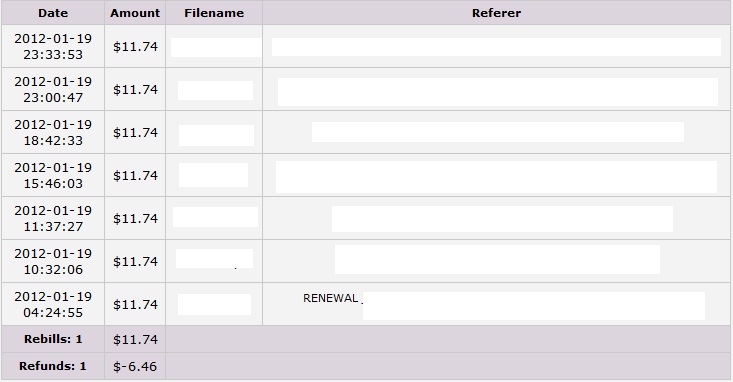The image size is (733, 382).
Task: Click referer cell in the 18:42:33 row
Action: pos(496,132)
